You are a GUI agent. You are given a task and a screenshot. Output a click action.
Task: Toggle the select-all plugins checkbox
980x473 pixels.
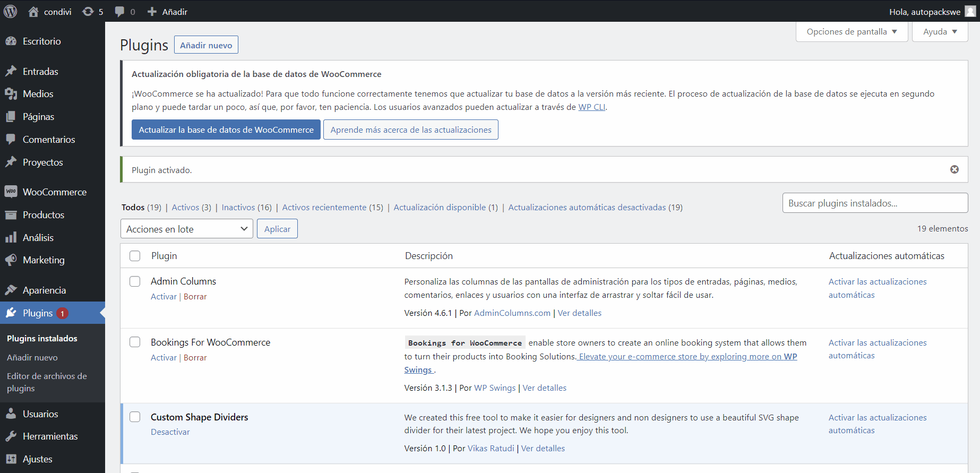pyautogui.click(x=135, y=256)
